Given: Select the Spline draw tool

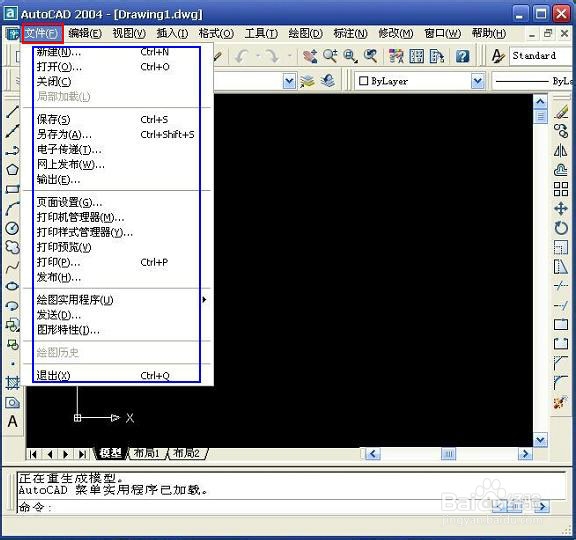Looking at the screenshot, I should (12, 267).
